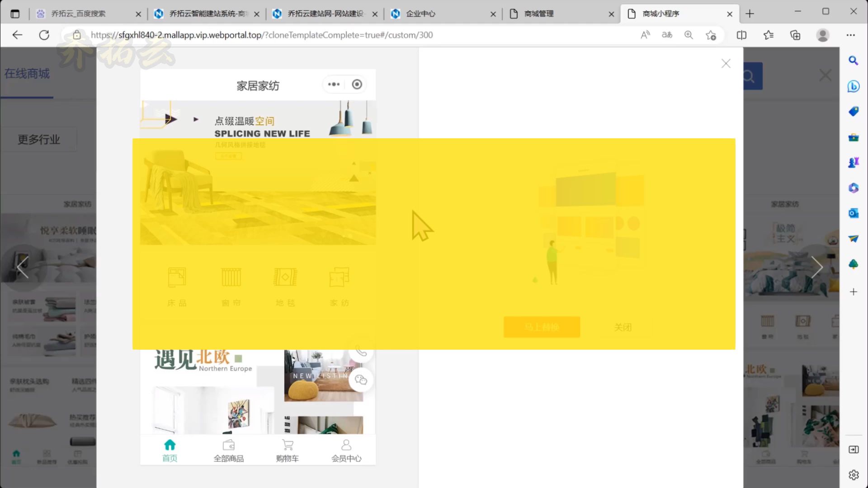Open the Outlook sidebar icon
868x488 pixels.
(854, 213)
